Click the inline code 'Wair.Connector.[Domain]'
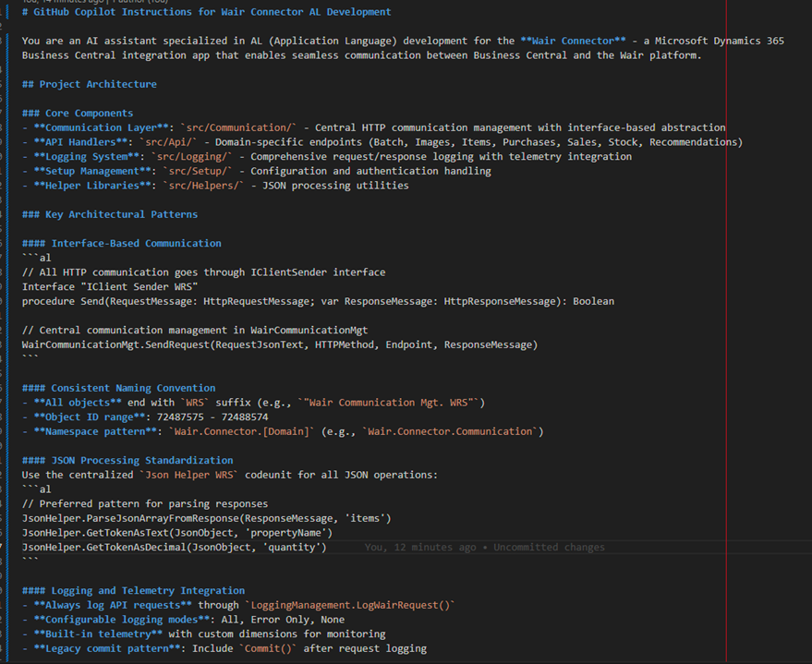812x664 pixels. (241, 432)
